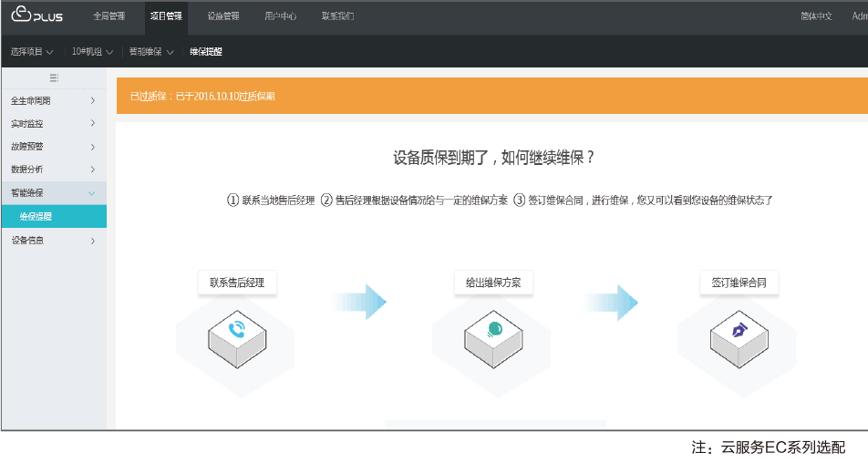Select 维保提醒 in the sidebar
868x463 pixels.
point(36,217)
